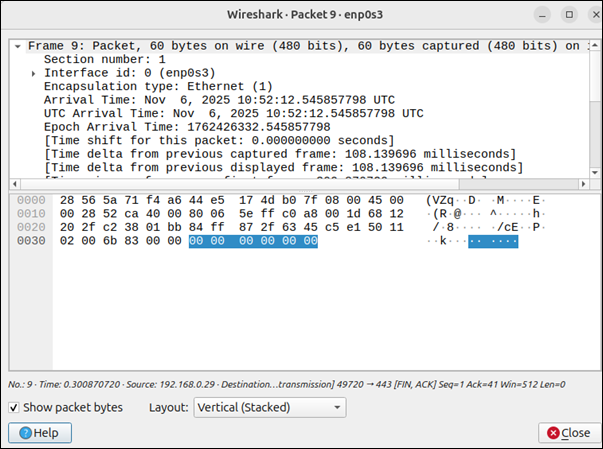Click hex byte 28 at start of row 0000
This screenshot has width=603, height=449.
[x=67, y=200]
